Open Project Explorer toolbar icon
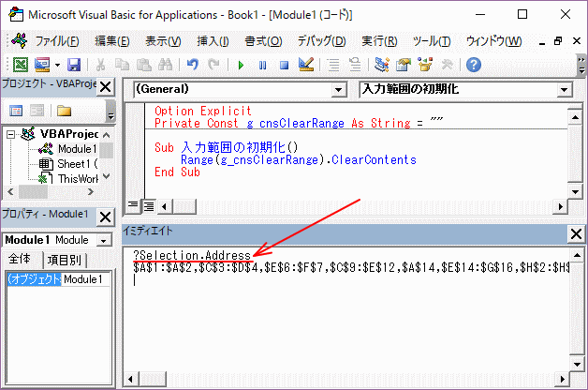Screen dimensions: 588x390 [381, 65]
